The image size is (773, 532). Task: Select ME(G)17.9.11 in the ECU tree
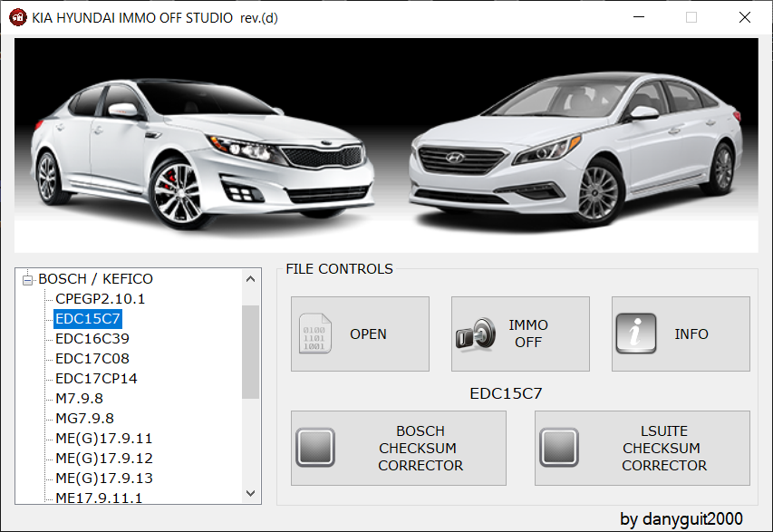click(x=104, y=439)
